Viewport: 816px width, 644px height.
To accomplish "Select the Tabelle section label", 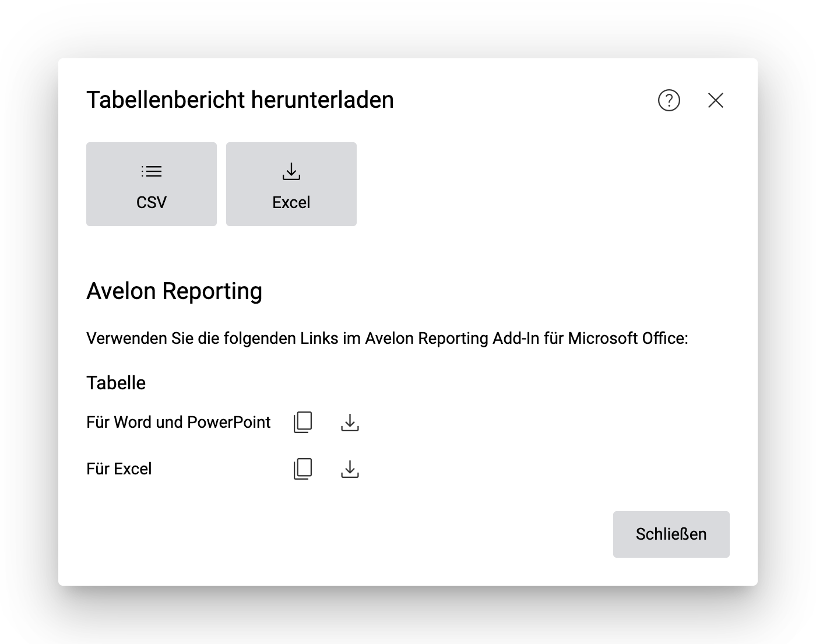I will 116,382.
